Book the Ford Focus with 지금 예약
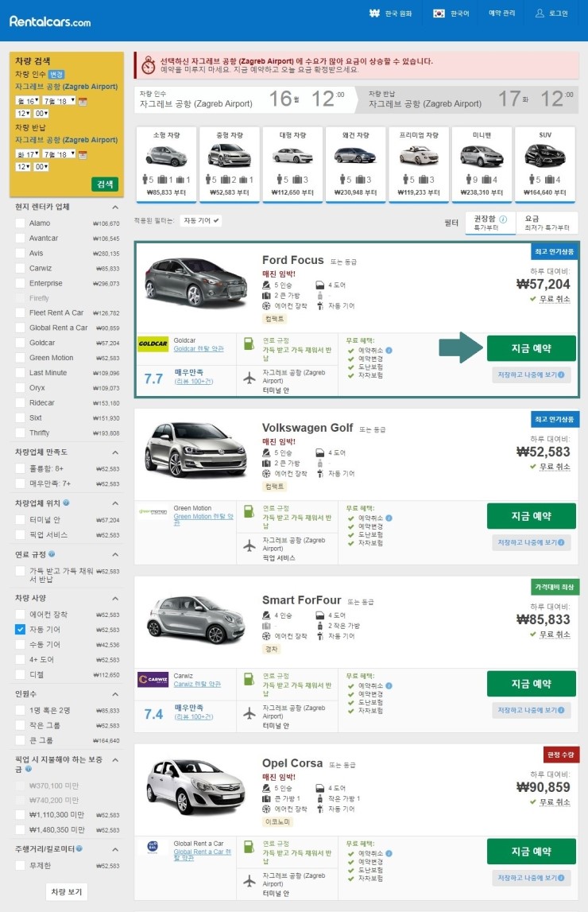Image resolution: width=588 pixels, height=912 pixels. pyautogui.click(x=531, y=348)
